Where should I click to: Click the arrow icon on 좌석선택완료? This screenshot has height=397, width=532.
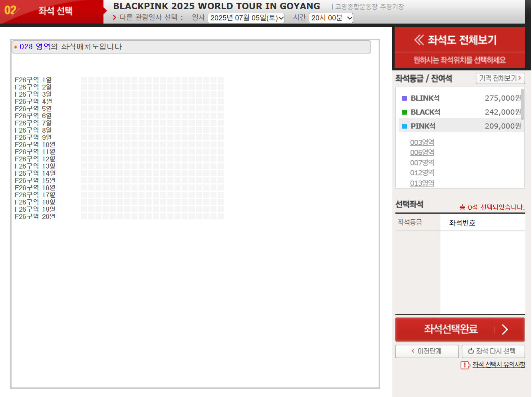point(505,330)
